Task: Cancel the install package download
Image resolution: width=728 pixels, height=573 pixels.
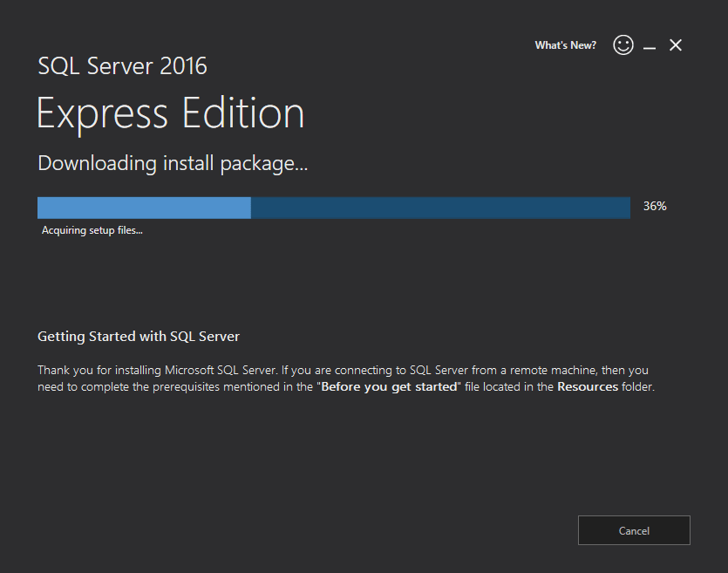Action: 634,530
